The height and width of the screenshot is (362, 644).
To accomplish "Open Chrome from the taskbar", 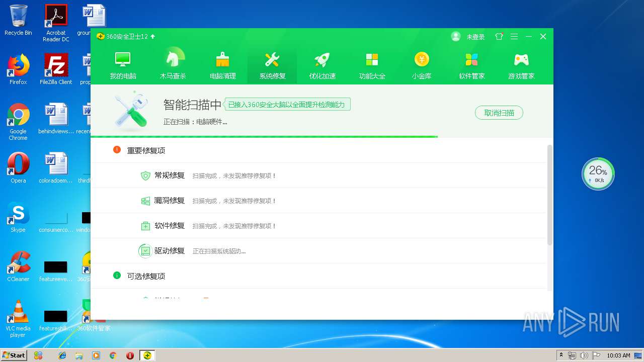I will point(113,355).
